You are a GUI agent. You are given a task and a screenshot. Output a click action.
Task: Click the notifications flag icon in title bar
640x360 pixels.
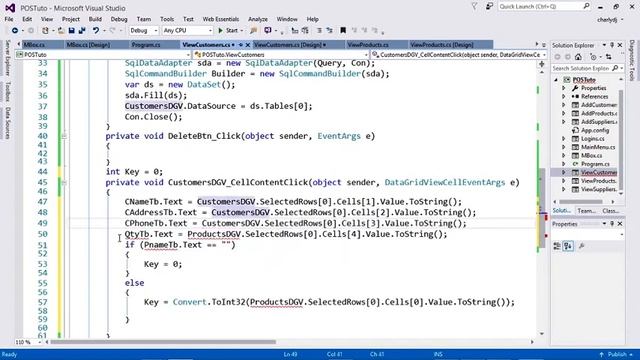pyautogui.click(x=474, y=7)
